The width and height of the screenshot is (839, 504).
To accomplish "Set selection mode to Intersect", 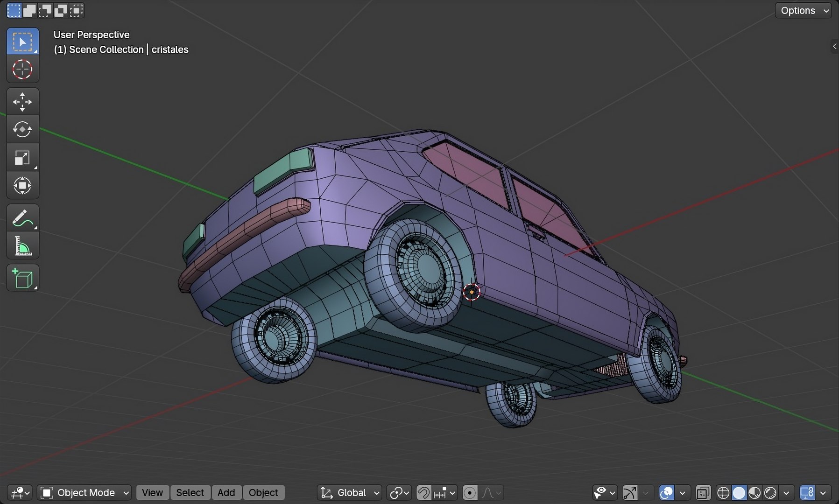I will [77, 10].
